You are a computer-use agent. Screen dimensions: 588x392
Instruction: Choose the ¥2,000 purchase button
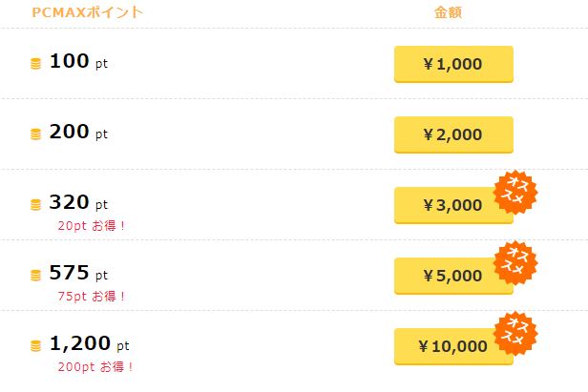(453, 134)
